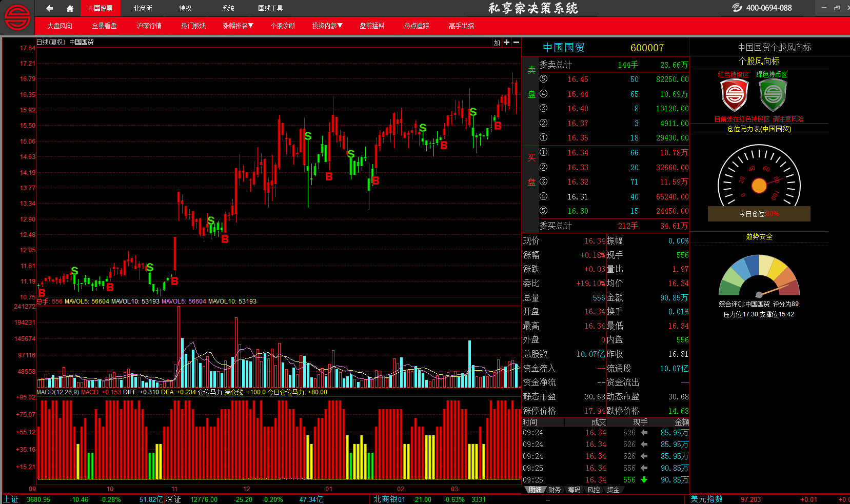Click the colored composite rating gauge
The width and height of the screenshot is (850, 504).
(759, 275)
